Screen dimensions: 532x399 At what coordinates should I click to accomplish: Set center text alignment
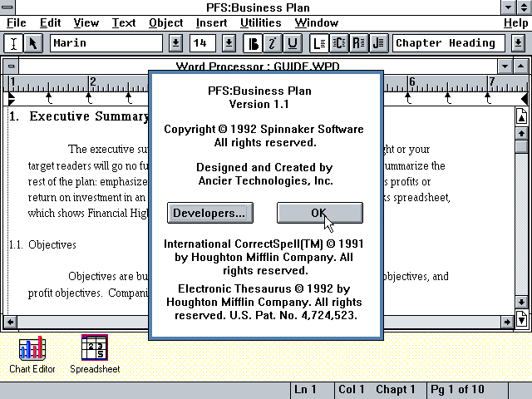click(338, 43)
